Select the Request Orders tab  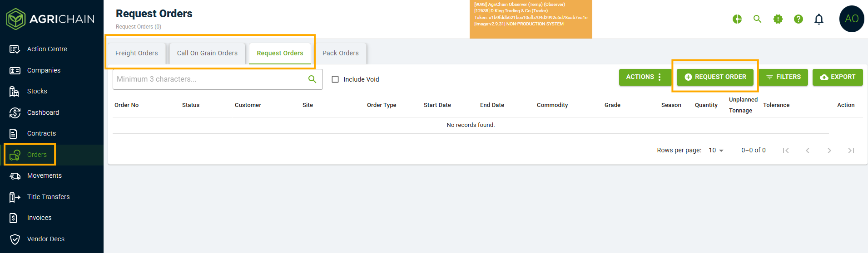[x=280, y=53]
